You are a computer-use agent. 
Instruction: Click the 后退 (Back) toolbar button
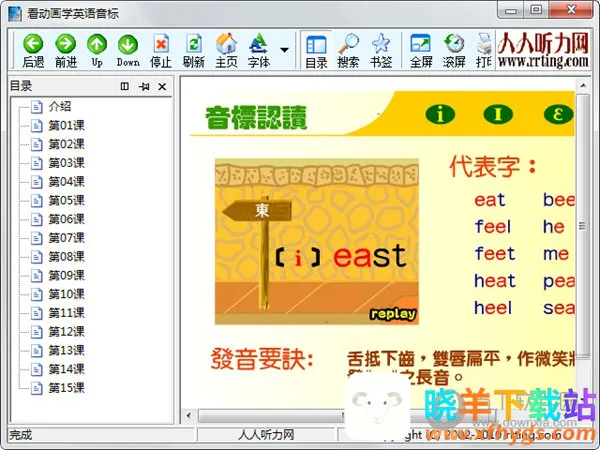tap(33, 50)
